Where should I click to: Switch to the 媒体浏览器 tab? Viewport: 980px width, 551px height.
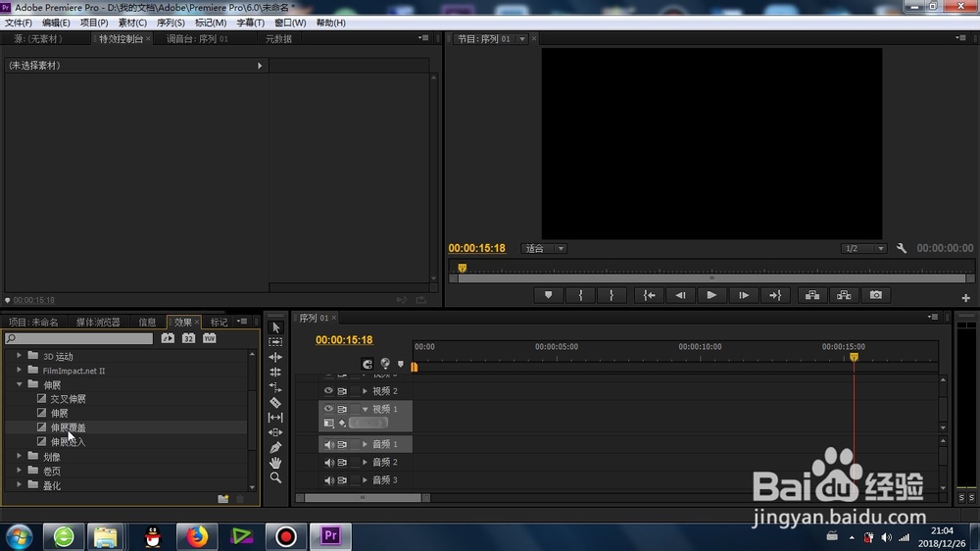click(98, 323)
